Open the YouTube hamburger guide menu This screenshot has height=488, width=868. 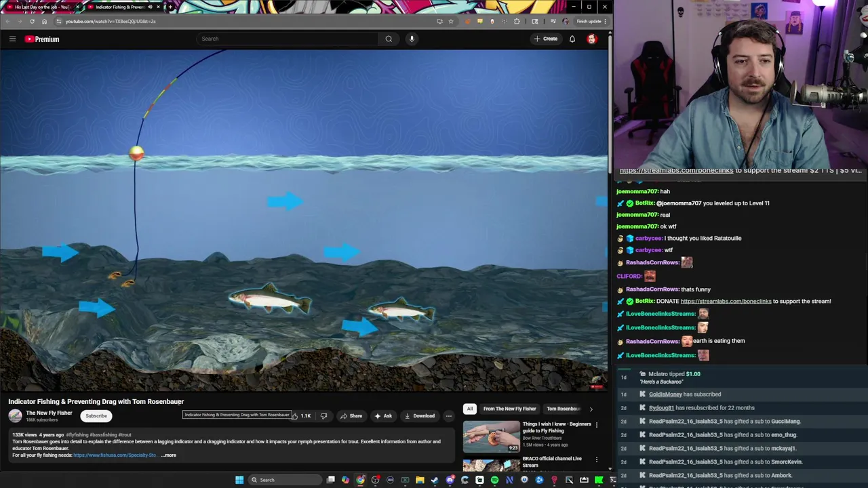click(x=12, y=39)
